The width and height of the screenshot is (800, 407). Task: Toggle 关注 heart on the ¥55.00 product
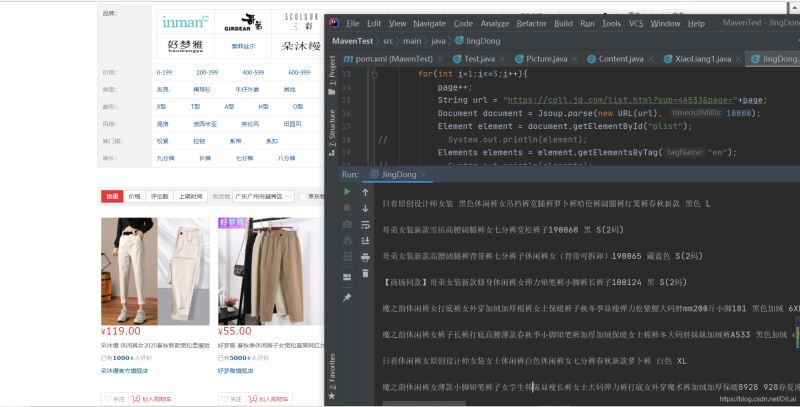click(231, 399)
